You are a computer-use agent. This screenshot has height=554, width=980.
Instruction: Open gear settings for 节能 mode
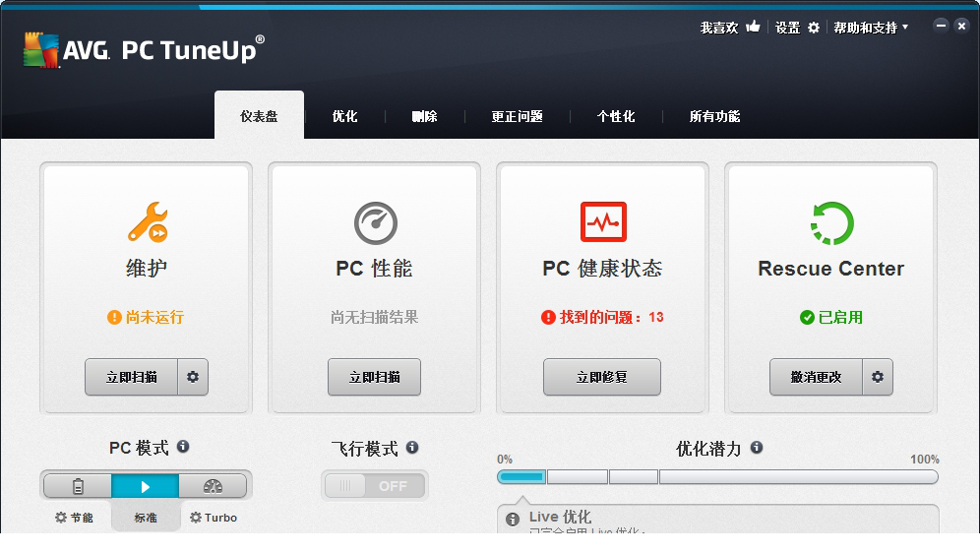tap(61, 518)
